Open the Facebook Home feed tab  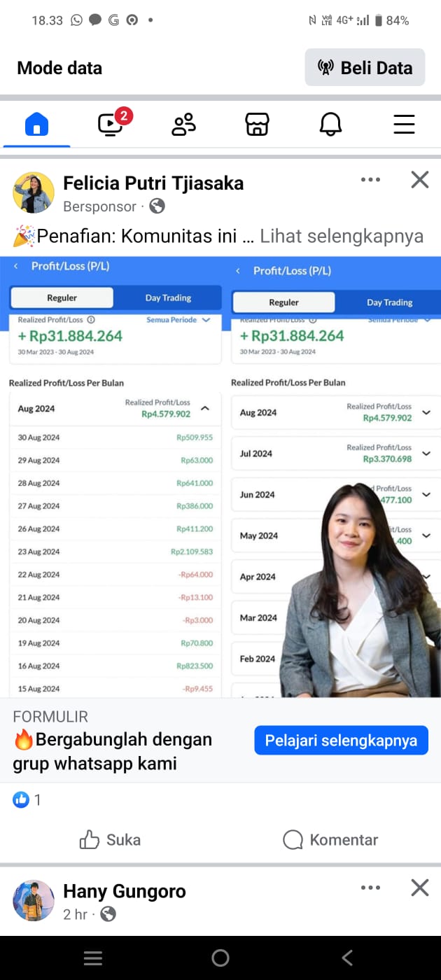point(36,125)
